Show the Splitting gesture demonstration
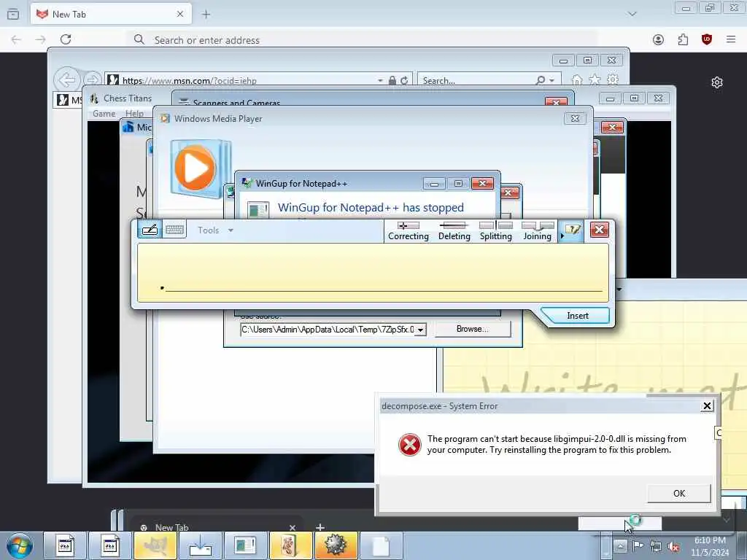747x560 pixels. [x=495, y=231]
